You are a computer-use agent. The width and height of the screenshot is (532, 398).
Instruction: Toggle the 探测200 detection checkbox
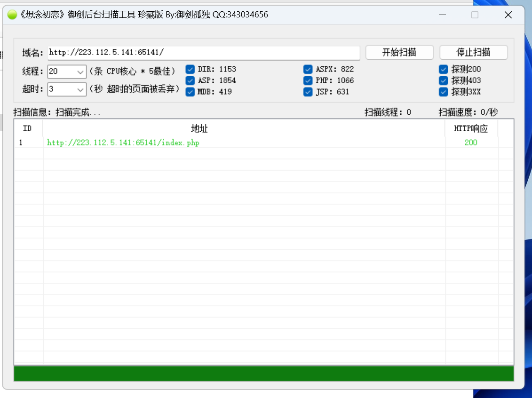pos(443,69)
